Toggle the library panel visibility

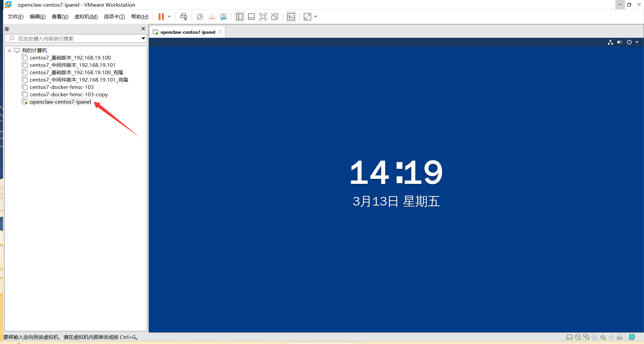click(239, 16)
